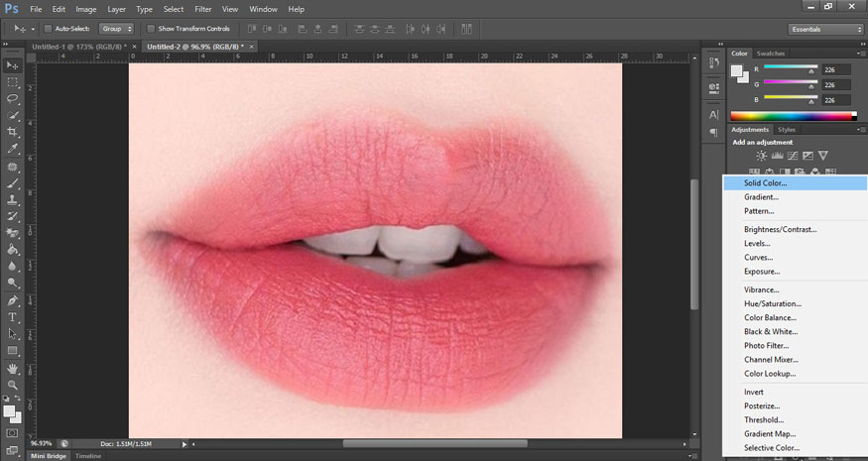Check Show Transform Controls
Image resolution: width=868 pixels, height=461 pixels.
click(x=151, y=29)
